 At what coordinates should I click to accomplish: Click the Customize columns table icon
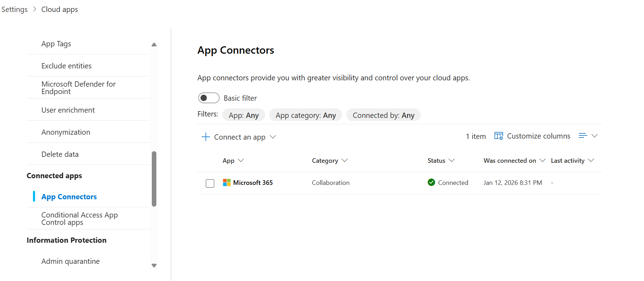pos(499,136)
